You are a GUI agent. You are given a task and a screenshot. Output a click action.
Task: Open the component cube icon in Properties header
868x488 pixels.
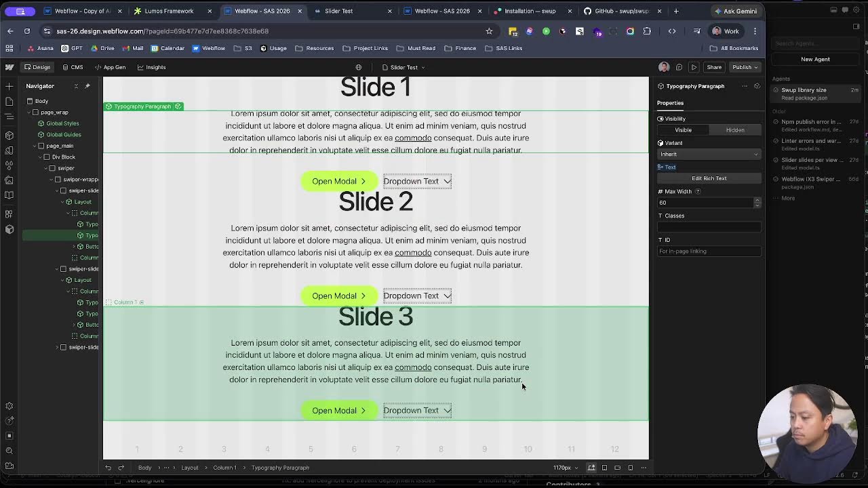(757, 86)
